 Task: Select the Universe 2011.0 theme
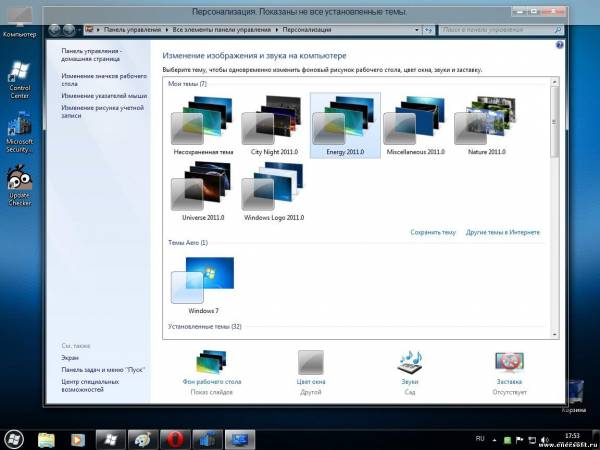click(203, 191)
